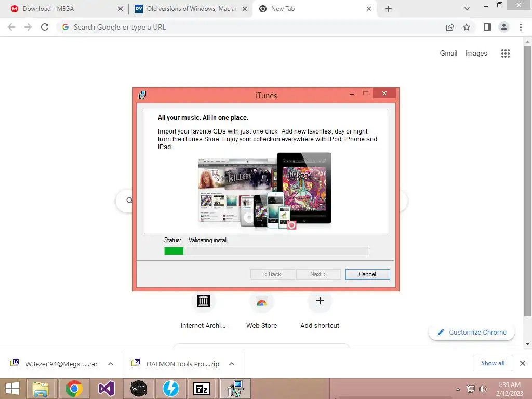532x399 pixels.
Task: Show all downloads
Action: click(493, 363)
